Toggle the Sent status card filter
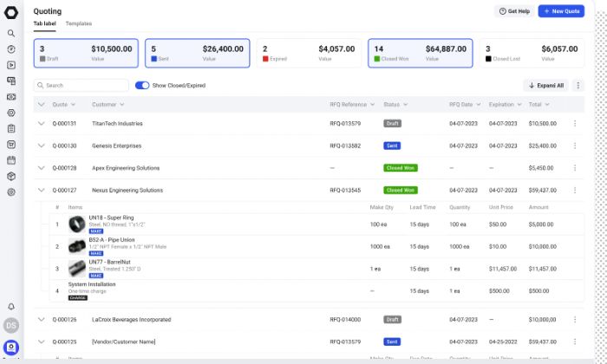607x364 pixels. click(198, 53)
